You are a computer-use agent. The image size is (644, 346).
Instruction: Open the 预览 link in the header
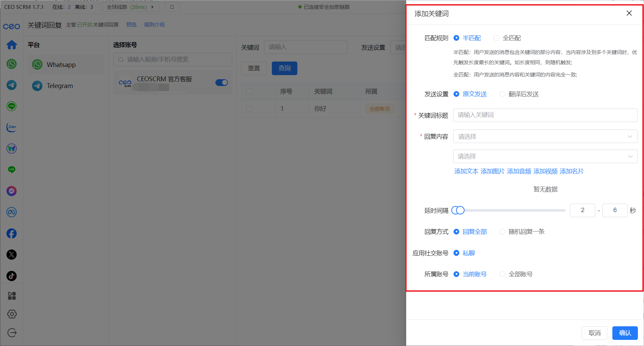tap(131, 25)
